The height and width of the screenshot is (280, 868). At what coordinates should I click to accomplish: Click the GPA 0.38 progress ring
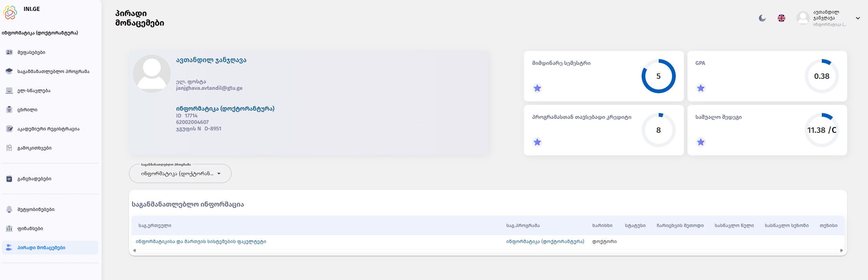821,76
